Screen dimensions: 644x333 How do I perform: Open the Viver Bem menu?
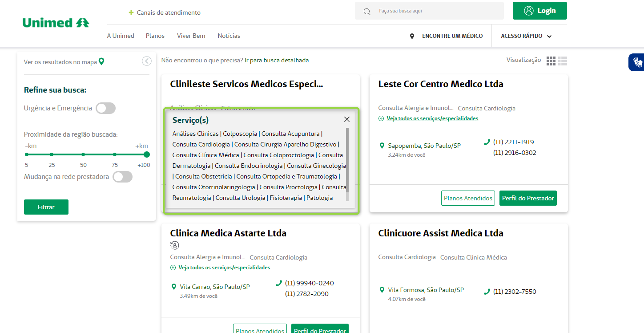[x=191, y=36]
